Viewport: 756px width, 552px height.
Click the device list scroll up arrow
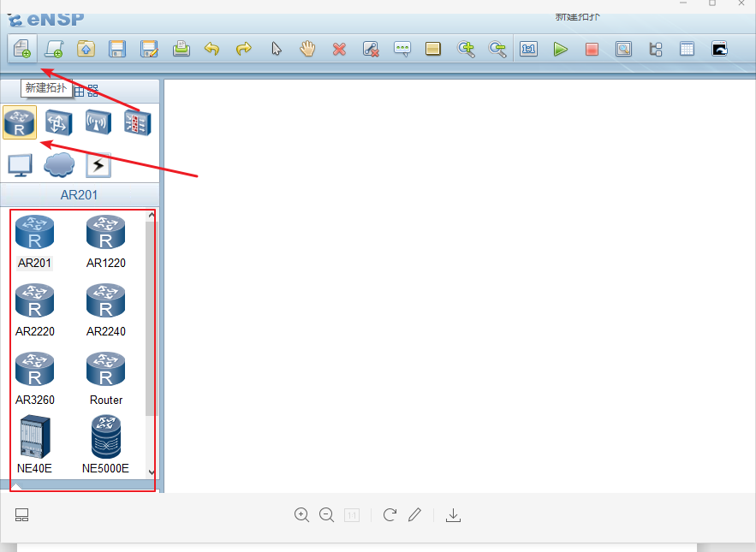(152, 216)
